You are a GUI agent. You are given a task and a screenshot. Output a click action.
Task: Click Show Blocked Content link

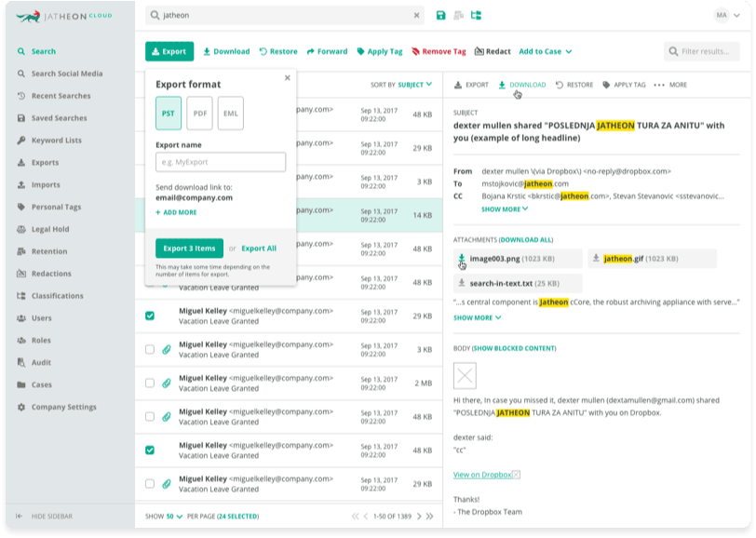(514, 348)
